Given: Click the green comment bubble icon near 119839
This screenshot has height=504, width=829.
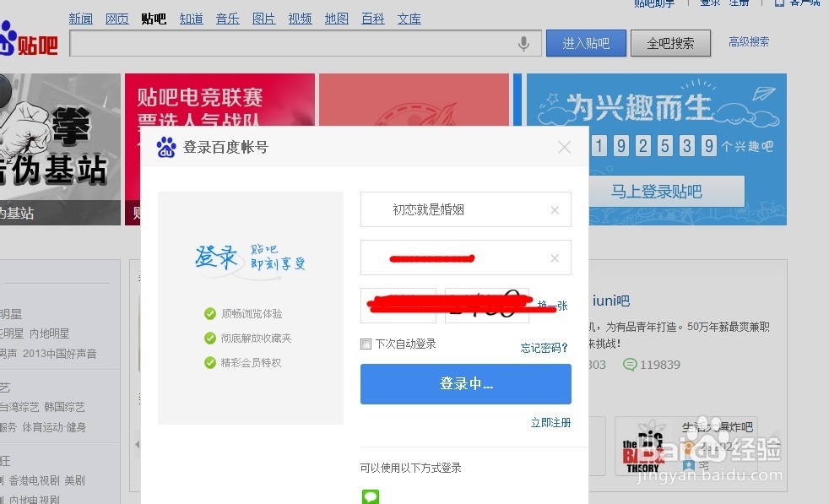Looking at the screenshot, I should 629,365.
